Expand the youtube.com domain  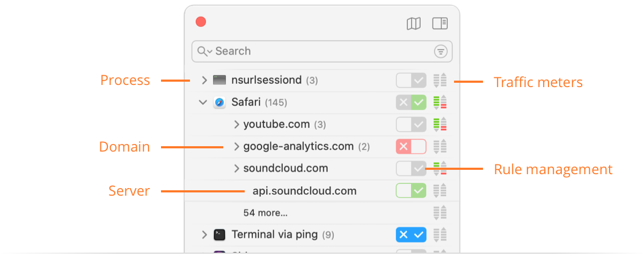[x=237, y=124]
